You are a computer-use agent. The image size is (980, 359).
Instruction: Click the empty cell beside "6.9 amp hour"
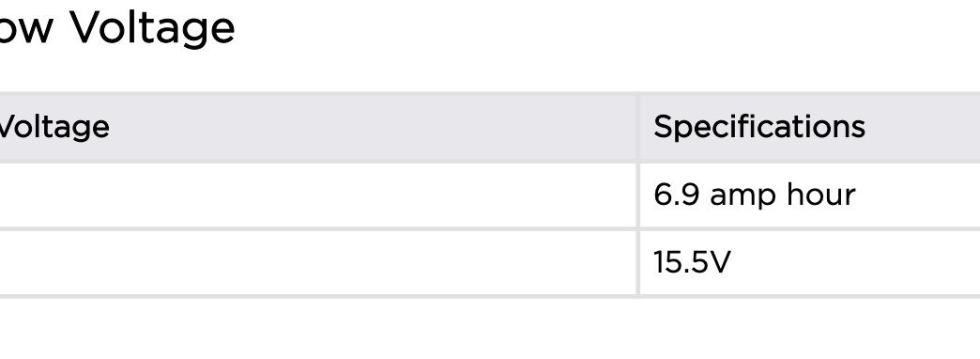pyautogui.click(x=317, y=195)
